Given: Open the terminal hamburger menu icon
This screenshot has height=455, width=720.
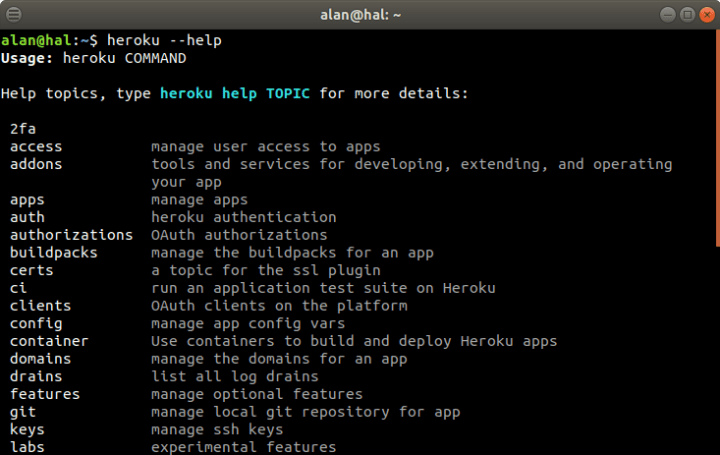Looking at the screenshot, I should (x=14, y=15).
